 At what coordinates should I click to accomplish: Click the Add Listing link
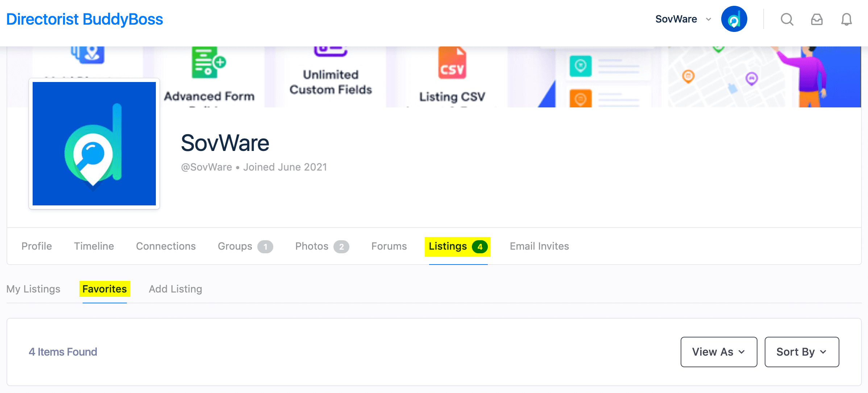click(175, 289)
